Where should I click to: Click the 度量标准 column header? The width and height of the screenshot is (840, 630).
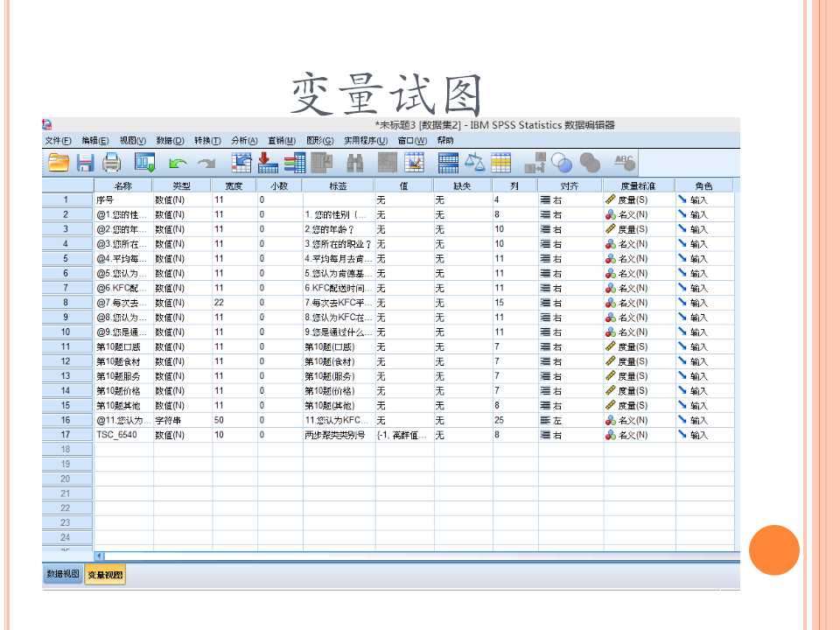point(639,185)
